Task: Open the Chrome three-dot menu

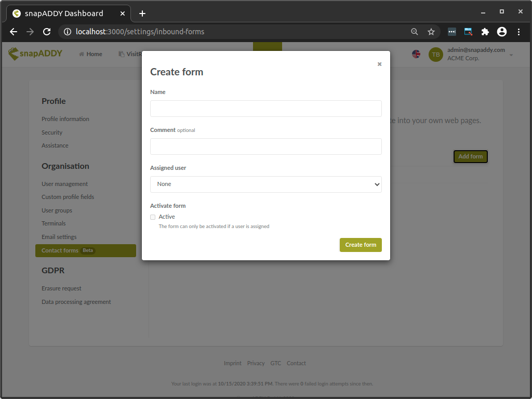Action: [519, 32]
